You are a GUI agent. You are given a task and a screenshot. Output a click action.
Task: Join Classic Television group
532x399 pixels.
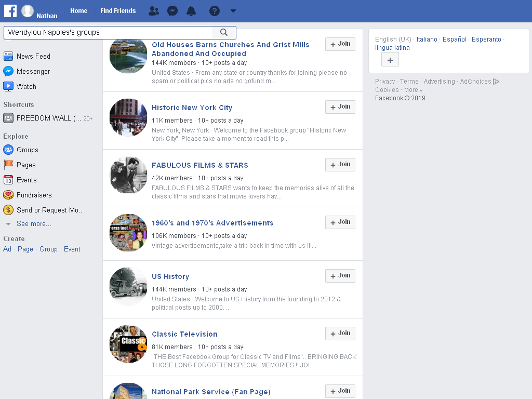pyautogui.click(x=340, y=334)
